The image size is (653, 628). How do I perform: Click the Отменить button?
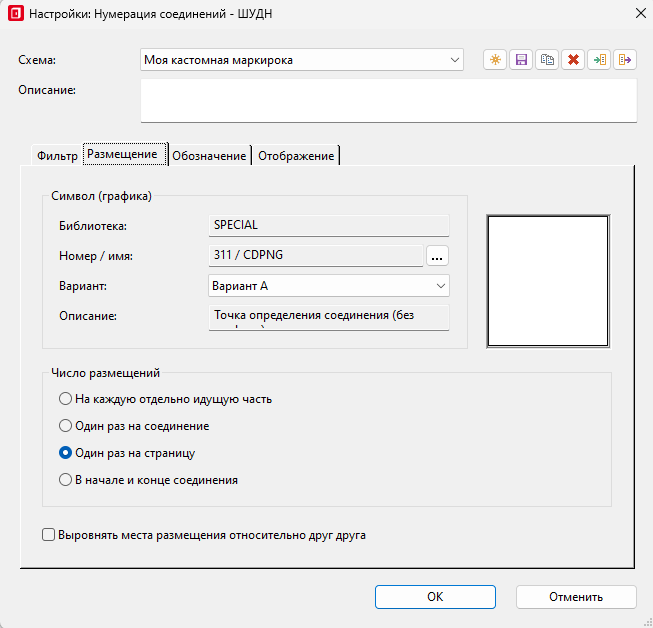point(576,597)
